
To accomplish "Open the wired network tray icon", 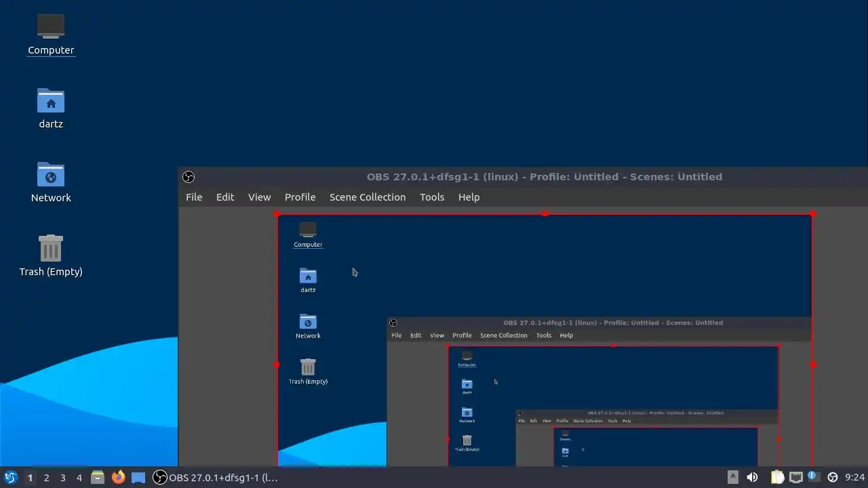I will (x=795, y=477).
